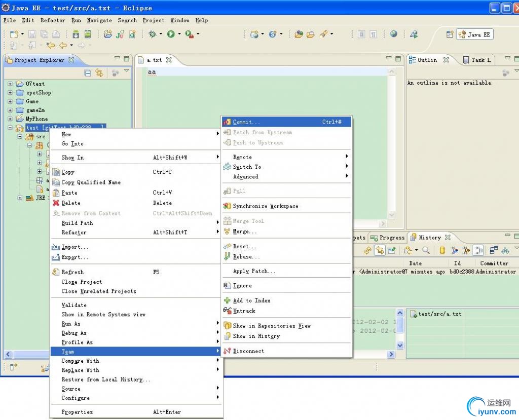Expand the epetShop project tree node
Viewport: 519px width, 420px height.
pos(10,93)
